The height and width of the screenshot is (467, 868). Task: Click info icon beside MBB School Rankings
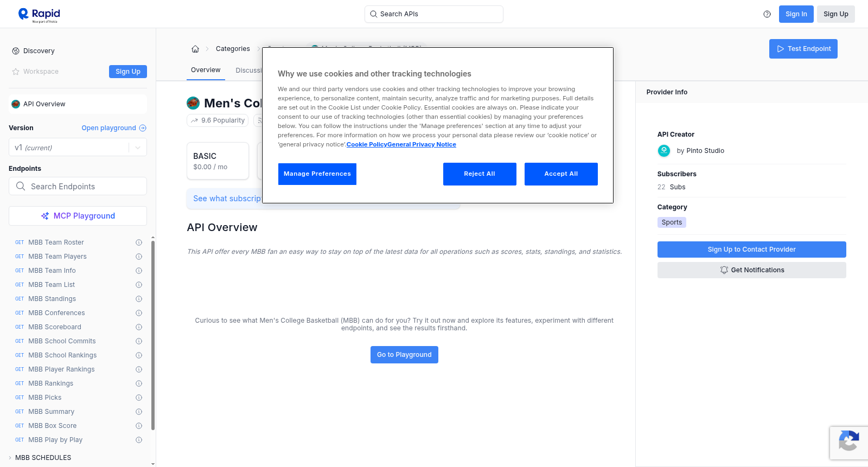[x=139, y=355]
